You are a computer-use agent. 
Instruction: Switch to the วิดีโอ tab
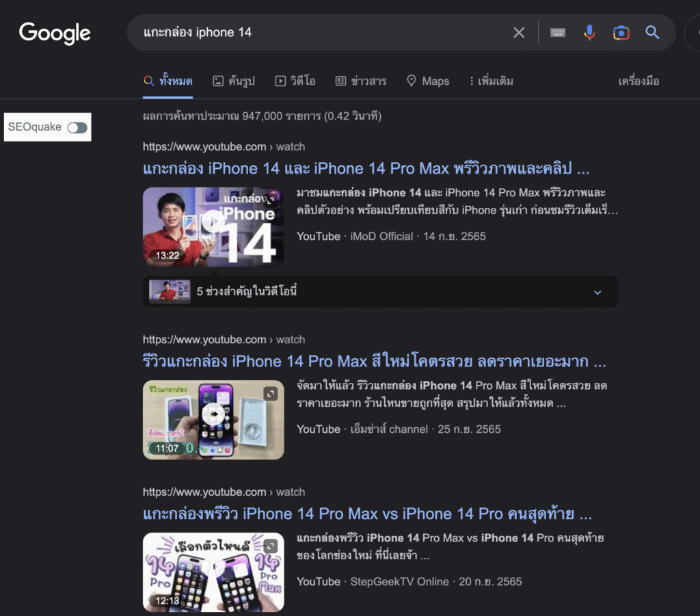[x=295, y=81]
